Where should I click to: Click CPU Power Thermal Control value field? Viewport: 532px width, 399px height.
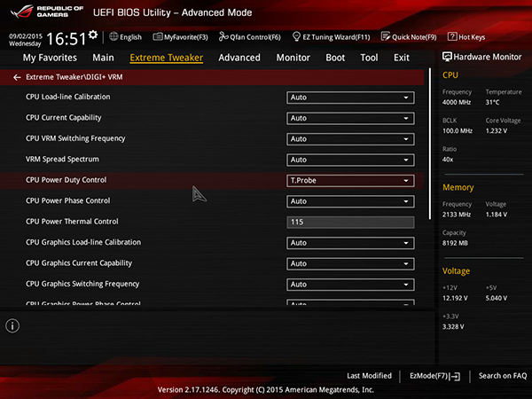(350, 223)
